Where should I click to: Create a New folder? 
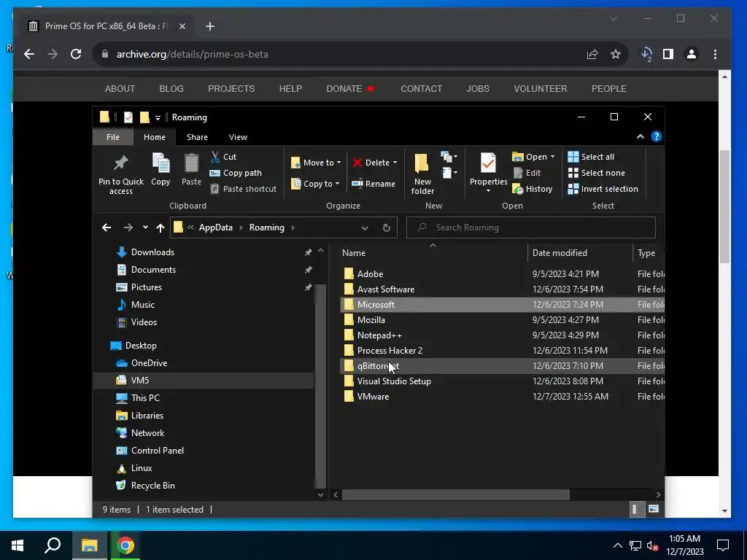click(422, 174)
